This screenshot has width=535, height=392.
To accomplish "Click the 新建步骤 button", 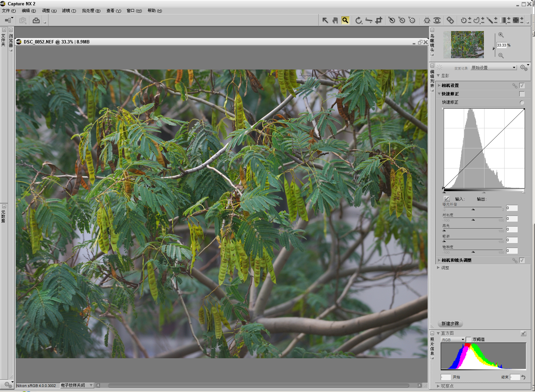I will point(450,323).
